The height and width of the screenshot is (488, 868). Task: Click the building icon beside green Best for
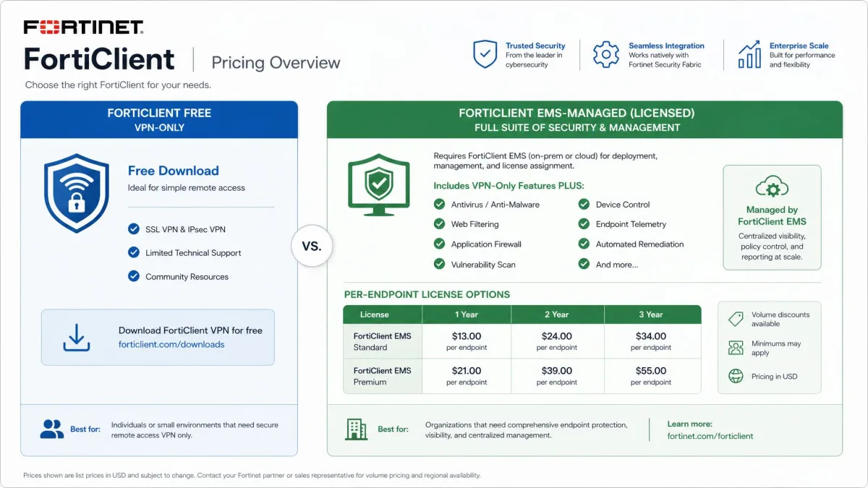pyautogui.click(x=356, y=429)
